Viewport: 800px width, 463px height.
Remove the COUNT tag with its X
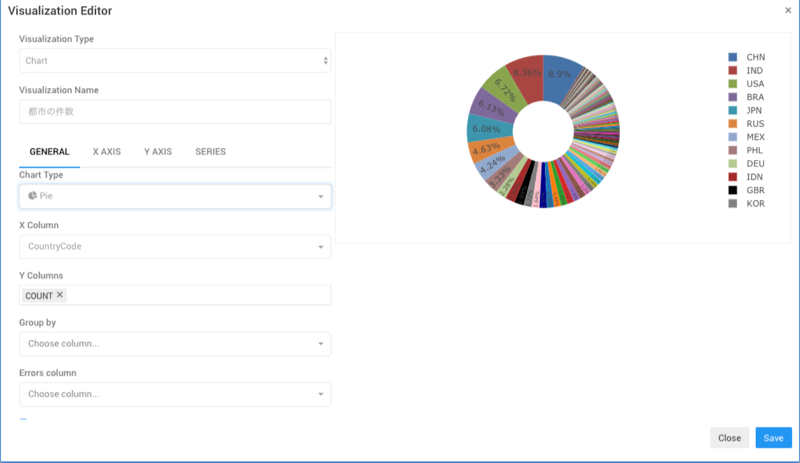(60, 295)
